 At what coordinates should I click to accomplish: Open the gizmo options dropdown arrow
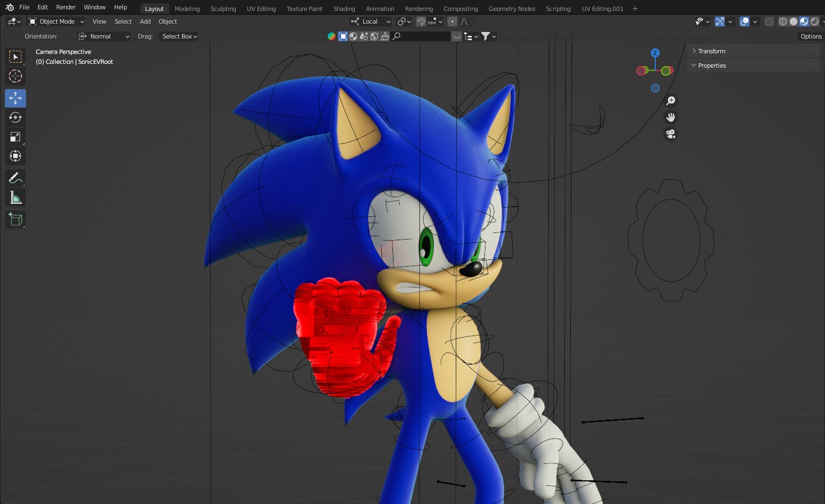[x=730, y=21]
